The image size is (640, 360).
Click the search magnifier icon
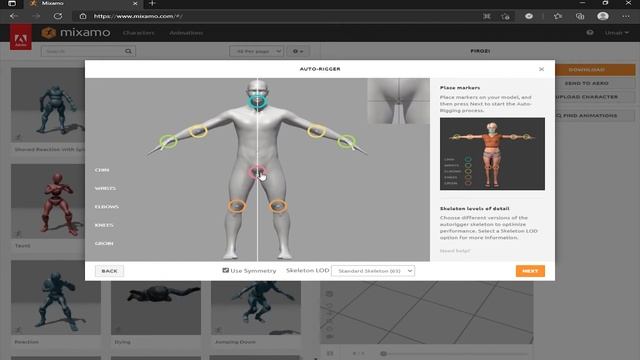click(x=129, y=51)
